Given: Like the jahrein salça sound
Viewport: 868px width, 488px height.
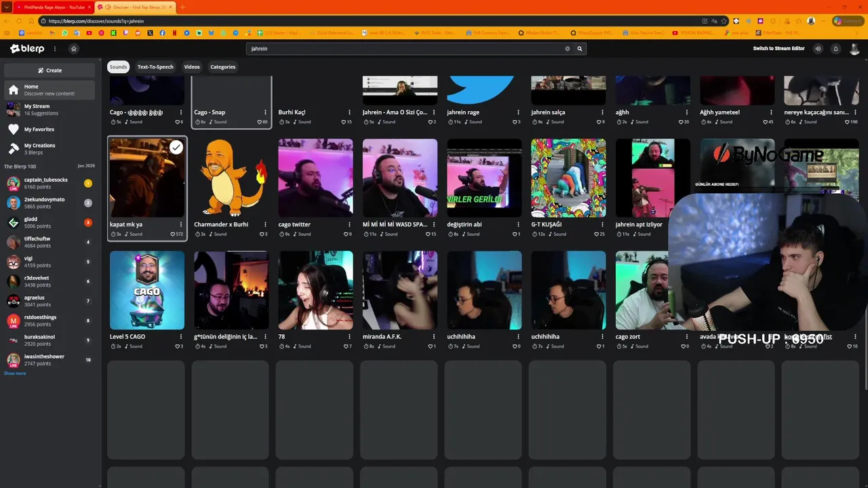Looking at the screenshot, I should point(600,122).
